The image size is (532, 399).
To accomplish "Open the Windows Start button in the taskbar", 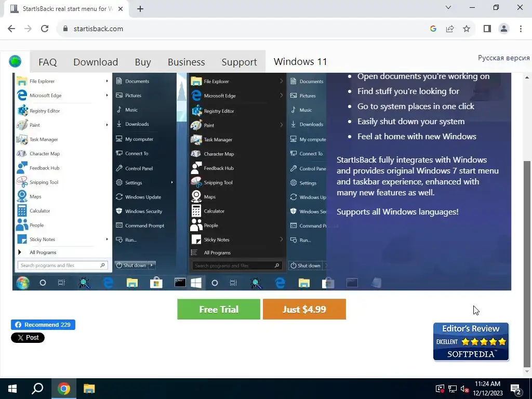I will (12, 389).
